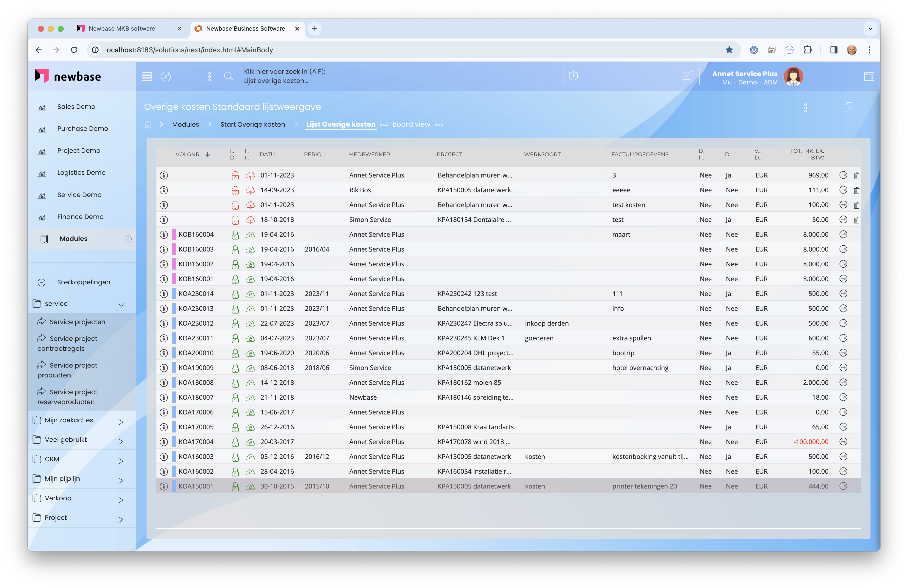The width and height of the screenshot is (908, 588).
Task: Open info icon for KOA230014 row
Action: [164, 294]
